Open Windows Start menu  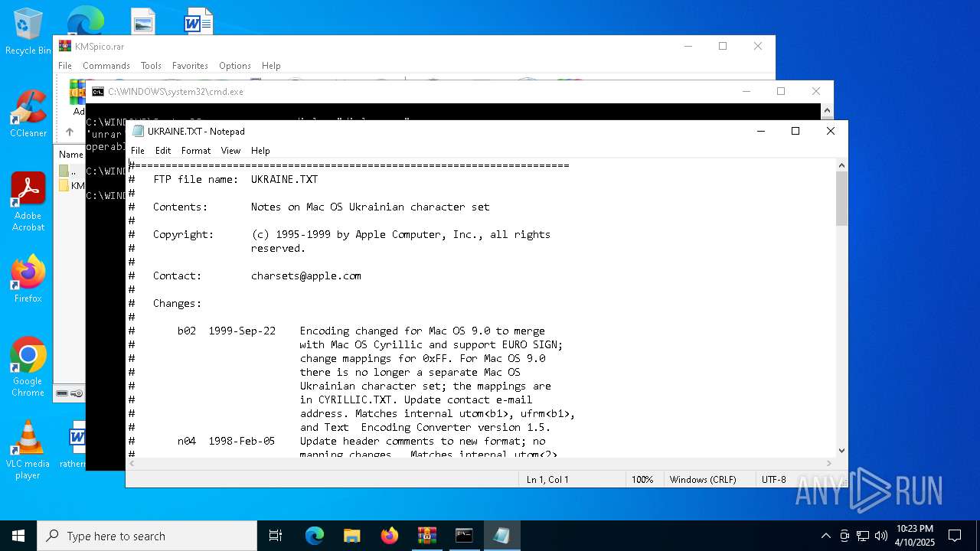(x=18, y=536)
